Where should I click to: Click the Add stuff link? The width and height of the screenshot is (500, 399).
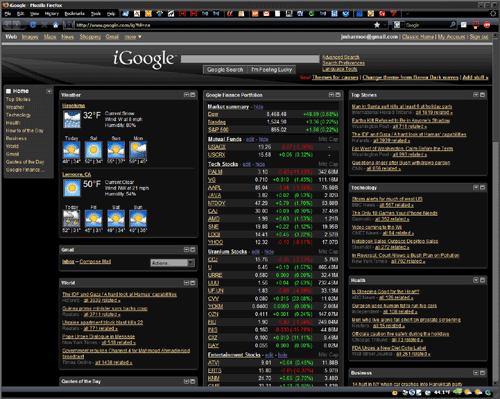[475, 77]
